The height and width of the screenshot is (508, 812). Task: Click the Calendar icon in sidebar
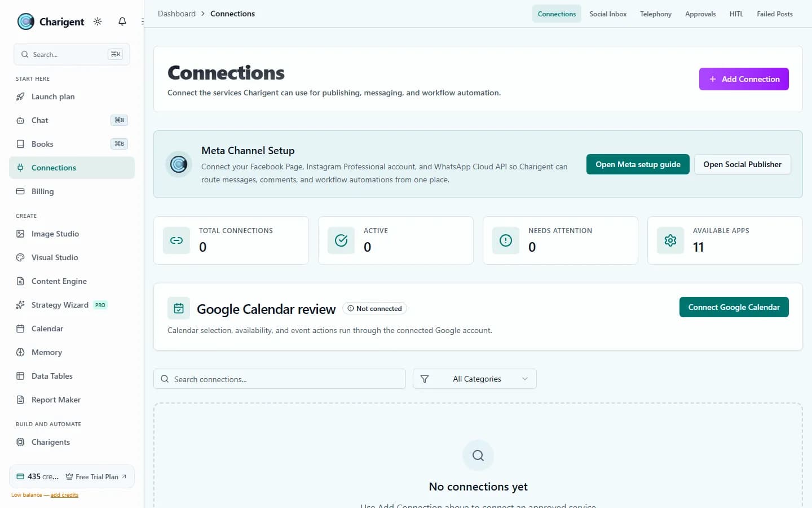pyautogui.click(x=20, y=329)
